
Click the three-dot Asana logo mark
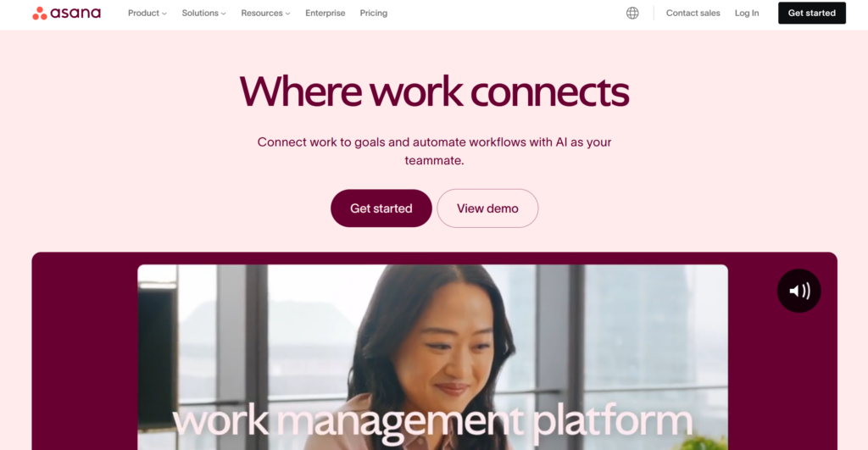(x=39, y=14)
